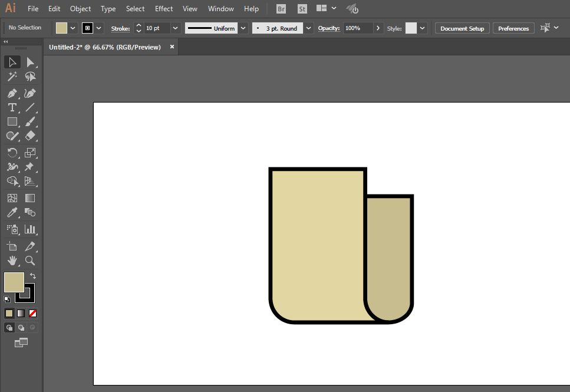Swap fill and stroke colors
The width and height of the screenshot is (570, 392).
(33, 276)
